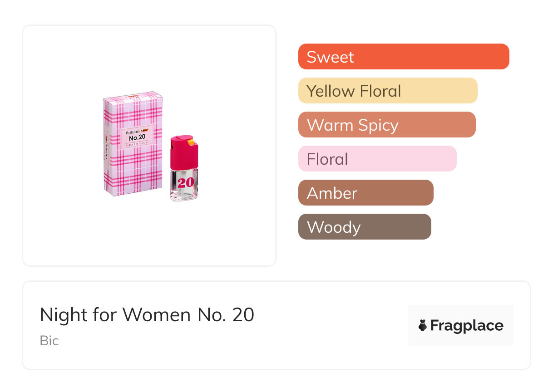This screenshot has height=392, width=553.
Task: Click the Fragplace bottle logo icon
Action: [x=423, y=325]
